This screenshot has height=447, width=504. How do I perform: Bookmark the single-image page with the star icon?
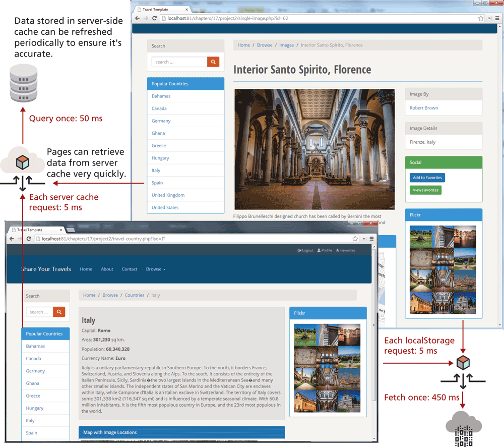click(x=481, y=18)
